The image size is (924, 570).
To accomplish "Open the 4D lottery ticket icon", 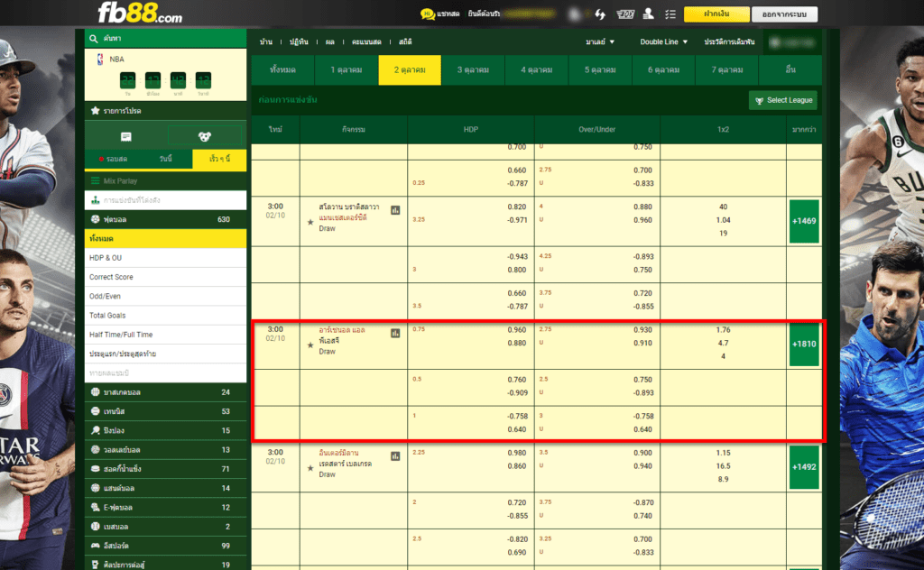I will tap(624, 14).
